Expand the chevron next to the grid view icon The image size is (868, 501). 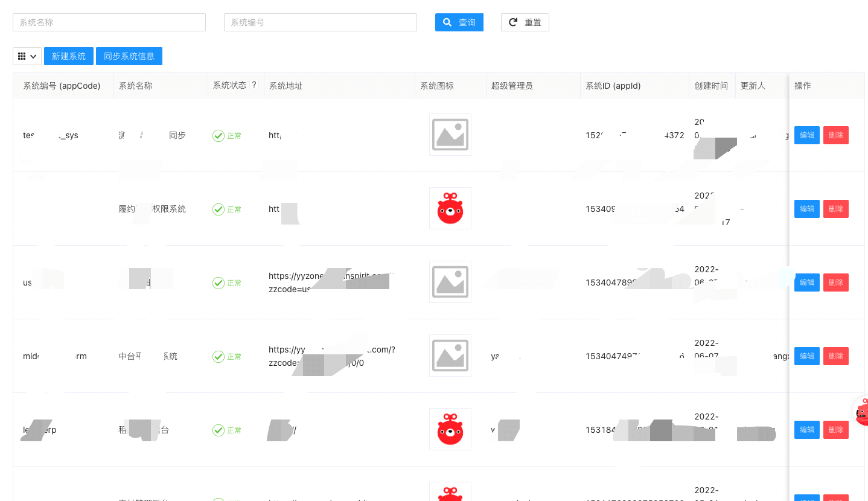pyautogui.click(x=33, y=56)
